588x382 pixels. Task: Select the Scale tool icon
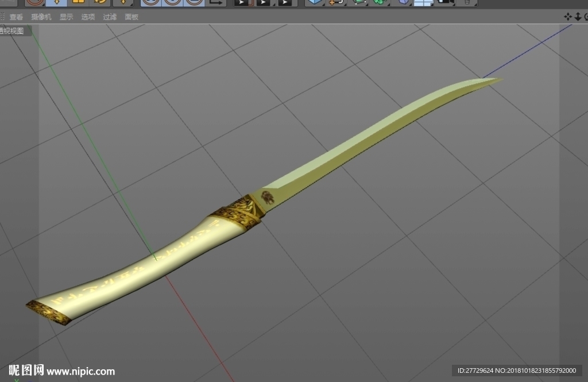pyautogui.click(x=78, y=2)
